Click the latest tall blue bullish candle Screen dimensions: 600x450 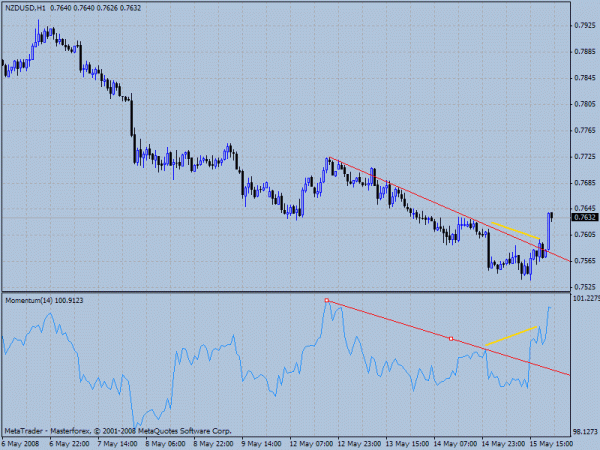(x=548, y=232)
